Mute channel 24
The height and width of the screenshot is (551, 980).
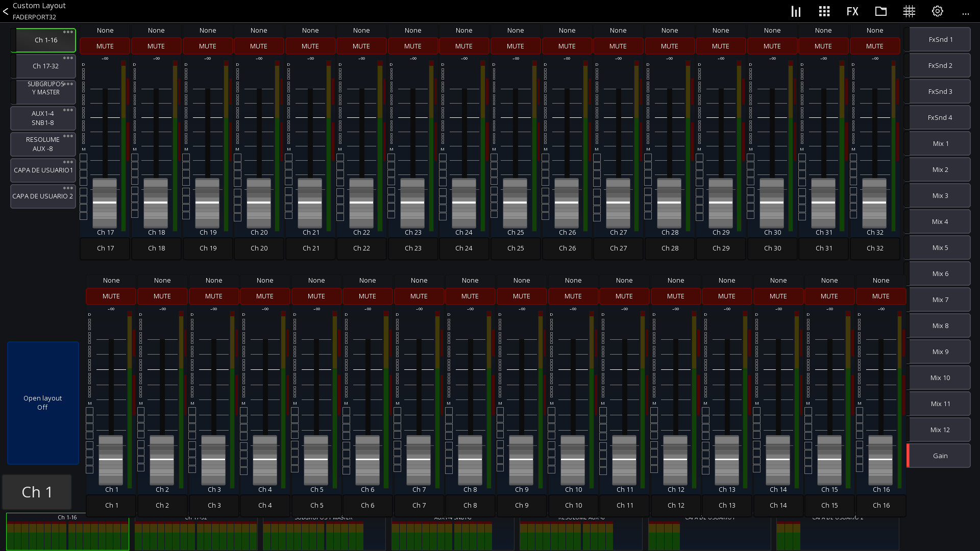pyautogui.click(x=464, y=46)
